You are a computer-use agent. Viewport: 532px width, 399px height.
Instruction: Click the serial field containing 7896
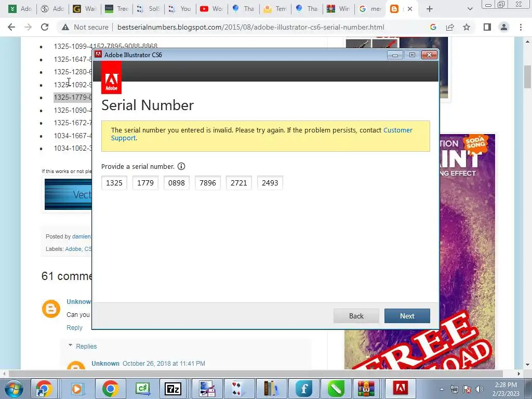point(208,183)
